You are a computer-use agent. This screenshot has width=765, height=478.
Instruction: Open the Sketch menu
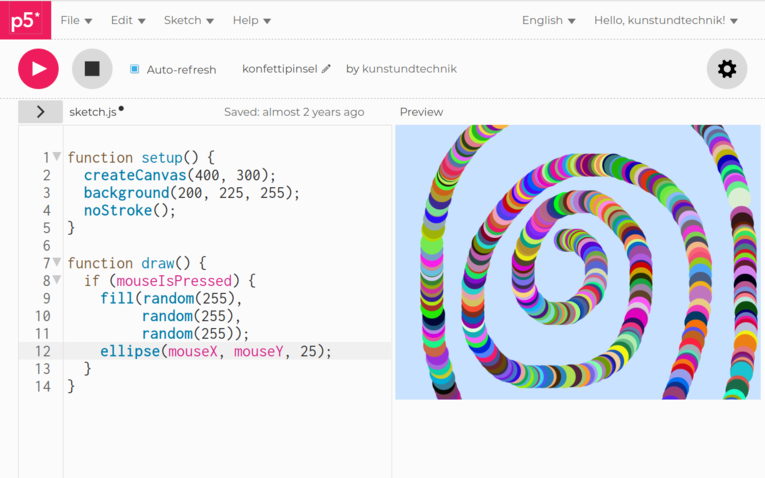(x=188, y=20)
